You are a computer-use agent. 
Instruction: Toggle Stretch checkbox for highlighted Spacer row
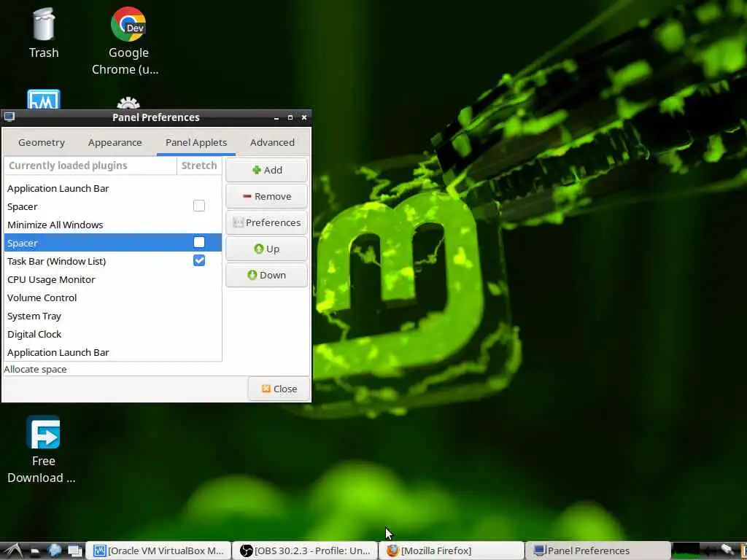199,242
